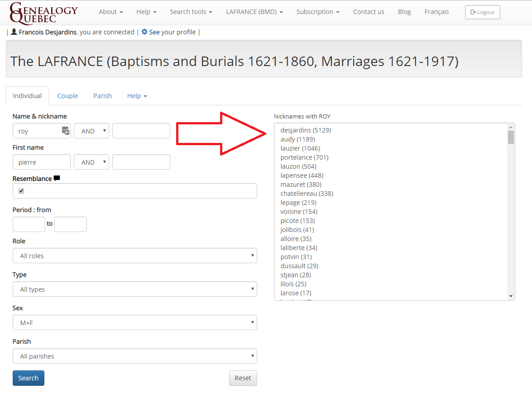Select nickname portelance (701)
532x393 pixels.
[304, 157]
